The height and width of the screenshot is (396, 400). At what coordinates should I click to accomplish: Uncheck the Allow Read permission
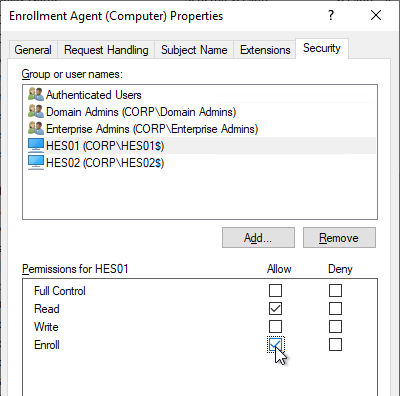coord(275,309)
